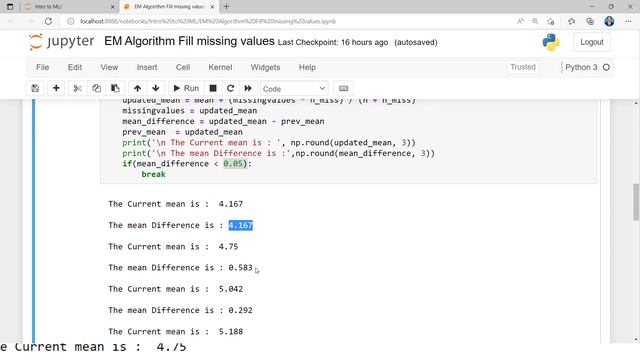640x360 pixels.
Task: Open a new browser tab
Action: click(x=227, y=7)
